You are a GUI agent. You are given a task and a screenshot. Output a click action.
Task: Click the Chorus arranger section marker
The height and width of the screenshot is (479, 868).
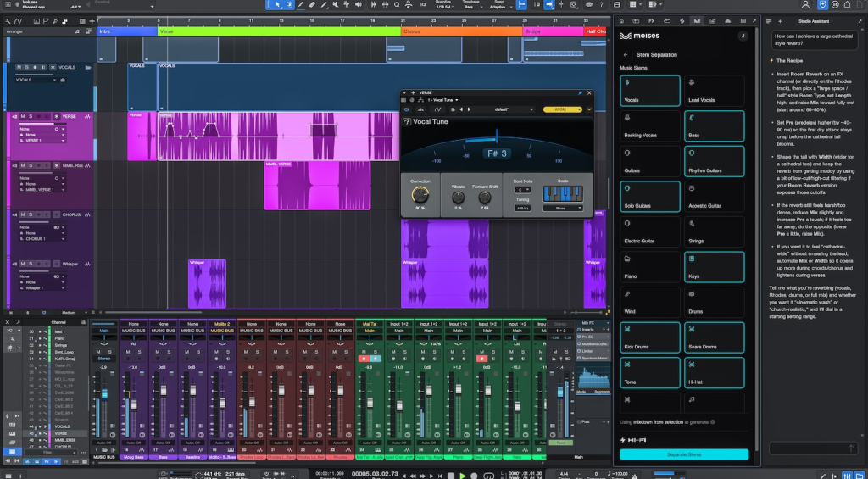[x=462, y=31]
